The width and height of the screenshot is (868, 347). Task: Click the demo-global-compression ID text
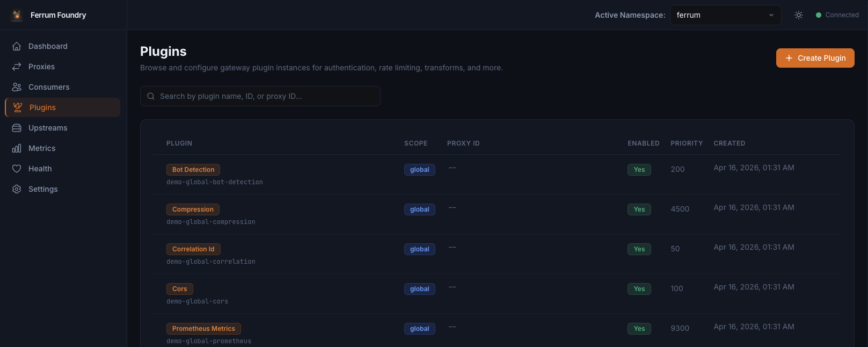pyautogui.click(x=211, y=222)
